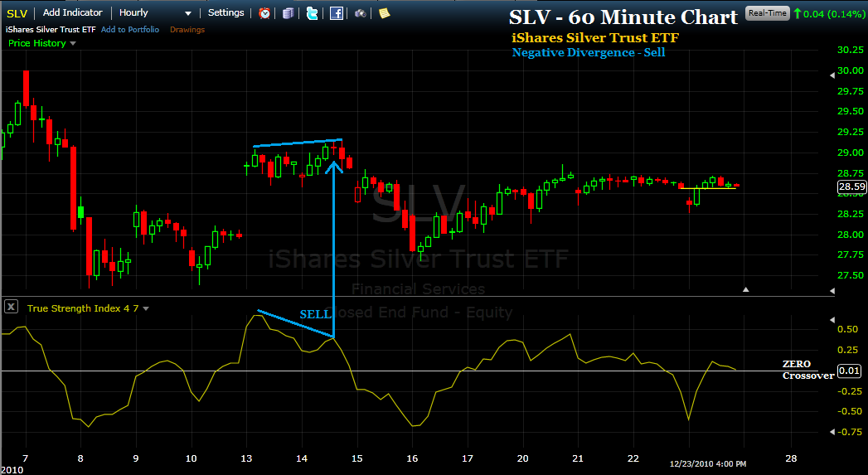Close the True Strength Index panel
868x475 pixels.
tap(11, 307)
